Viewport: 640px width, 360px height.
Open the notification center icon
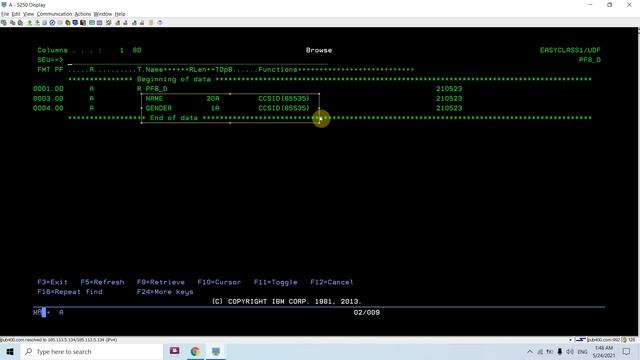(x=627, y=351)
